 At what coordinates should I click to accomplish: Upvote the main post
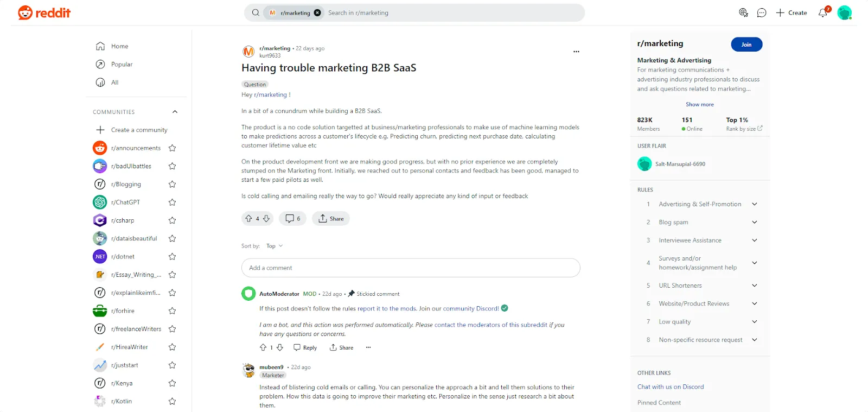248,218
